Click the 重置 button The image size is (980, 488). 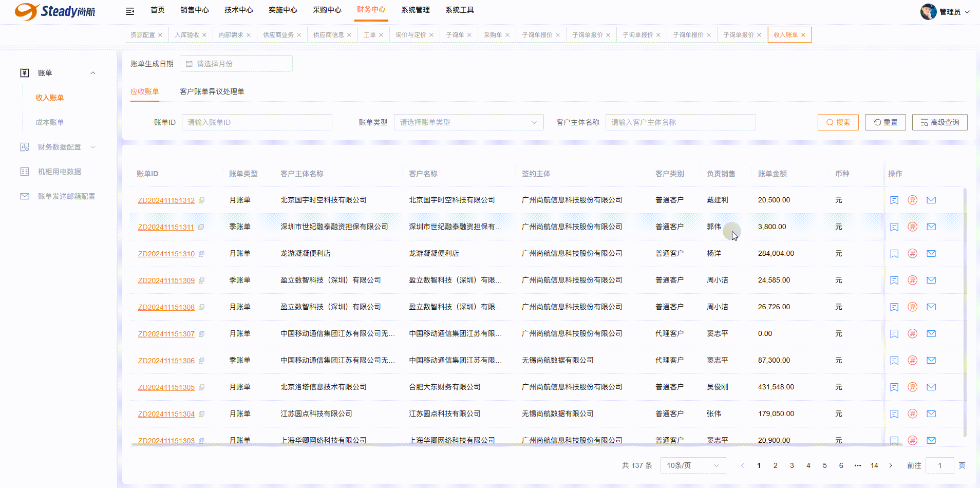pyautogui.click(x=885, y=122)
